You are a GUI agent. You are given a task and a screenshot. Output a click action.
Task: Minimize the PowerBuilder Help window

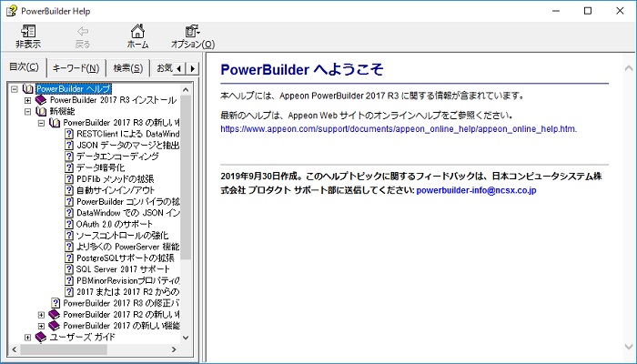(x=556, y=11)
